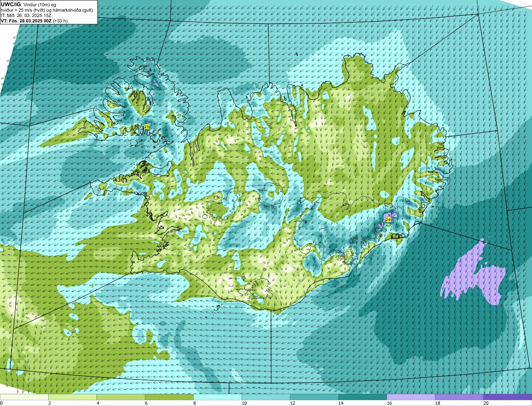532x406 pixels.
Task: Click the legend tick label "20"
Action: (486, 403)
